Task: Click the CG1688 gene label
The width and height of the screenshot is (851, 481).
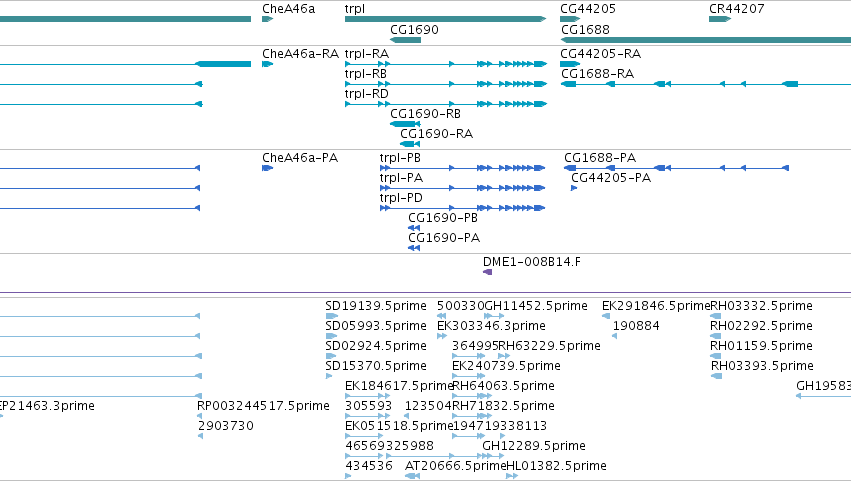Action: [x=585, y=29]
